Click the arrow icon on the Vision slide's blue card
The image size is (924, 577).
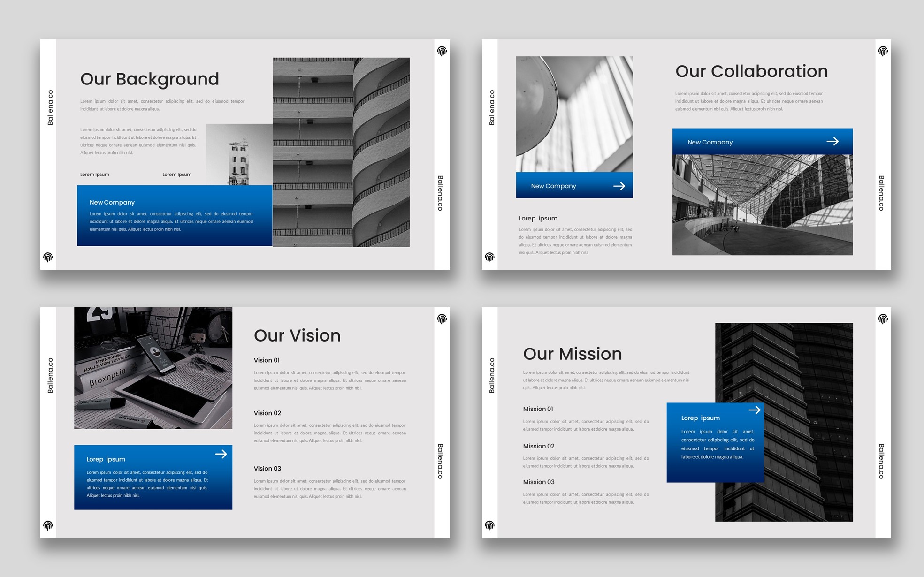(x=221, y=454)
